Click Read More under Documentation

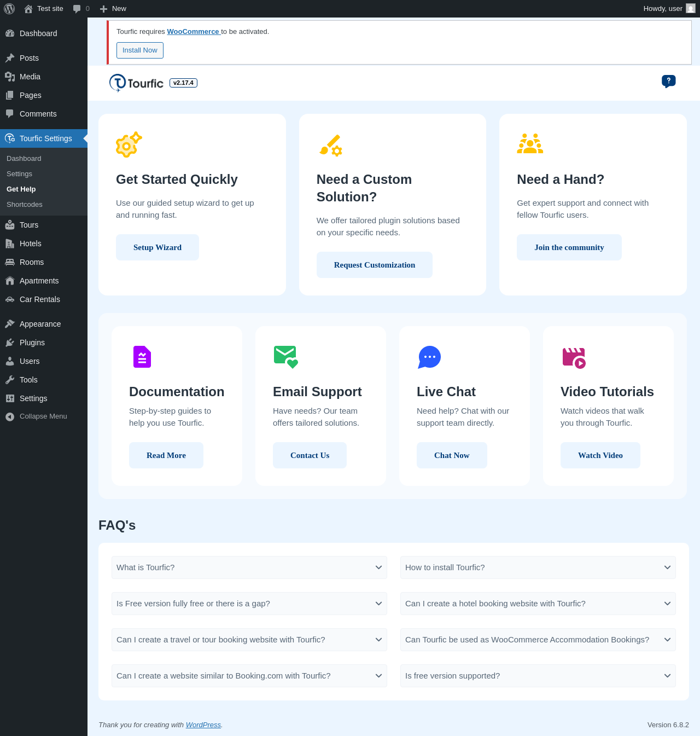166,455
